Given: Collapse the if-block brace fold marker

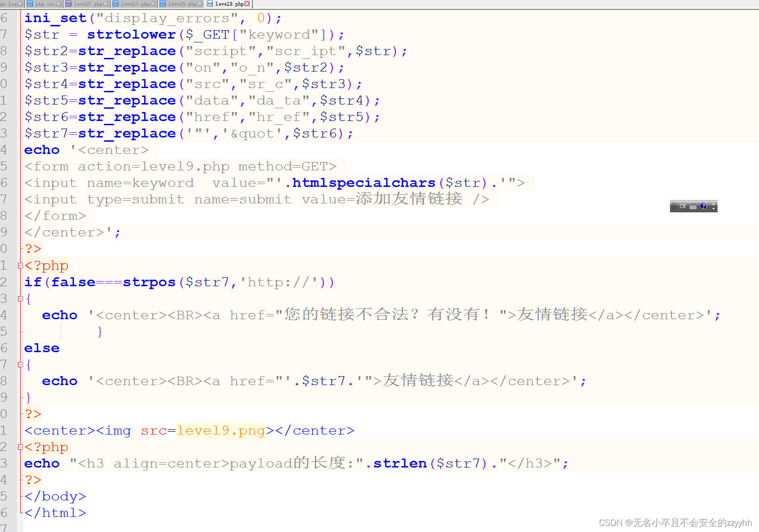Looking at the screenshot, I should 20,298.
